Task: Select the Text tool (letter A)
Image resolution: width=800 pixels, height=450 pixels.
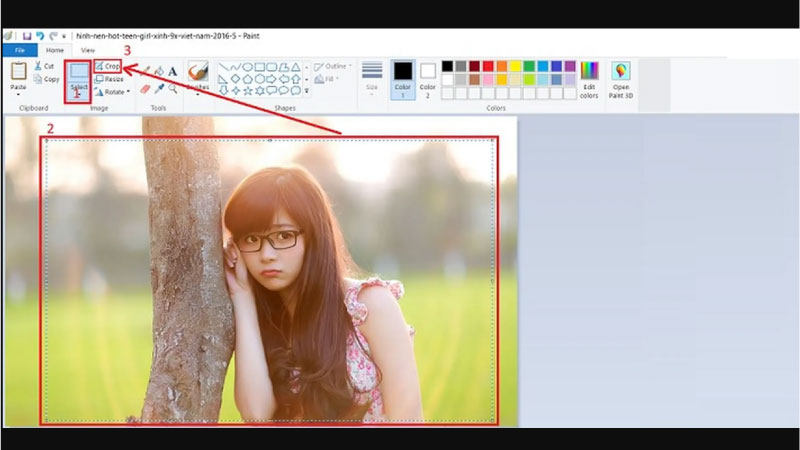Action: 173,71
